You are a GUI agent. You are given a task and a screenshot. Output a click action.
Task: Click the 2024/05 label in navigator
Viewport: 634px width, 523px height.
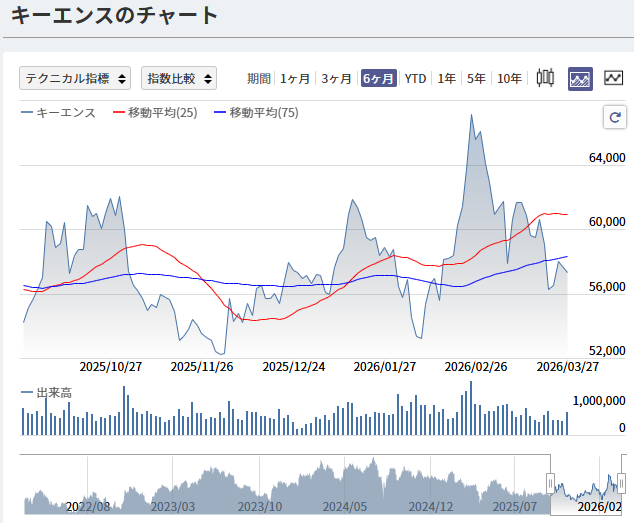(x=345, y=506)
